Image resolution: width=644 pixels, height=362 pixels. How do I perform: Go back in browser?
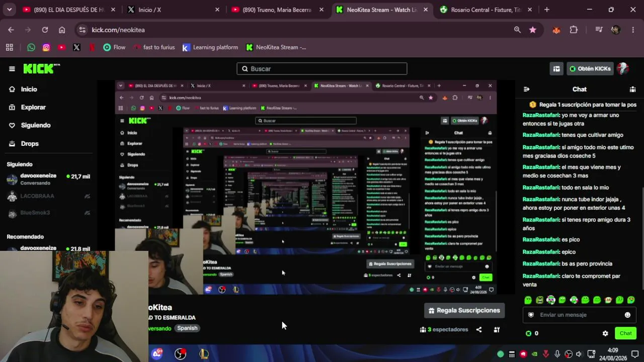click(11, 30)
